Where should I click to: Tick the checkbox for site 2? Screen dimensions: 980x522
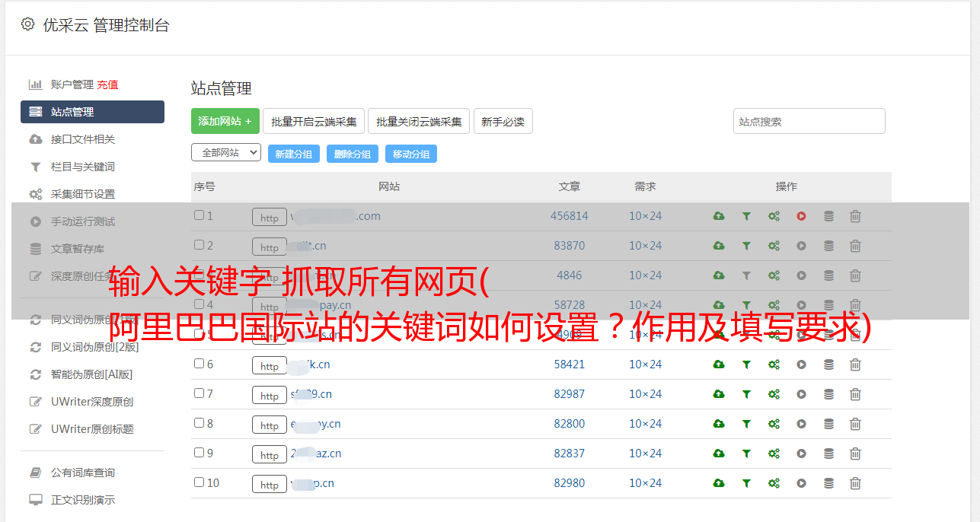[199, 245]
